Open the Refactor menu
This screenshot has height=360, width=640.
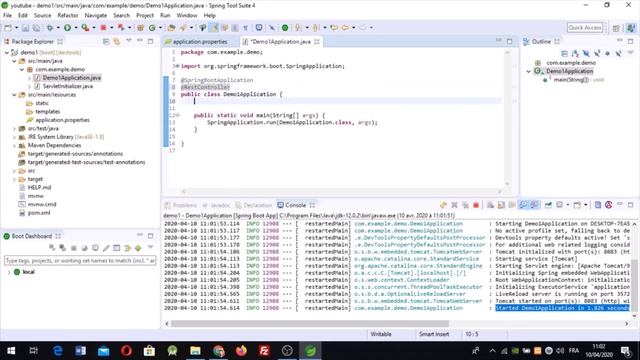click(x=68, y=16)
